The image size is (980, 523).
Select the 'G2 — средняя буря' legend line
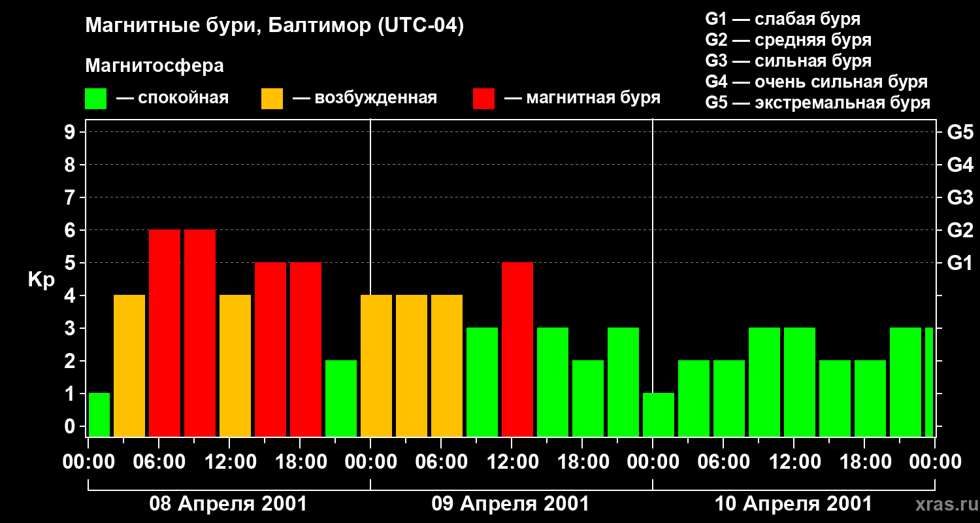point(788,40)
